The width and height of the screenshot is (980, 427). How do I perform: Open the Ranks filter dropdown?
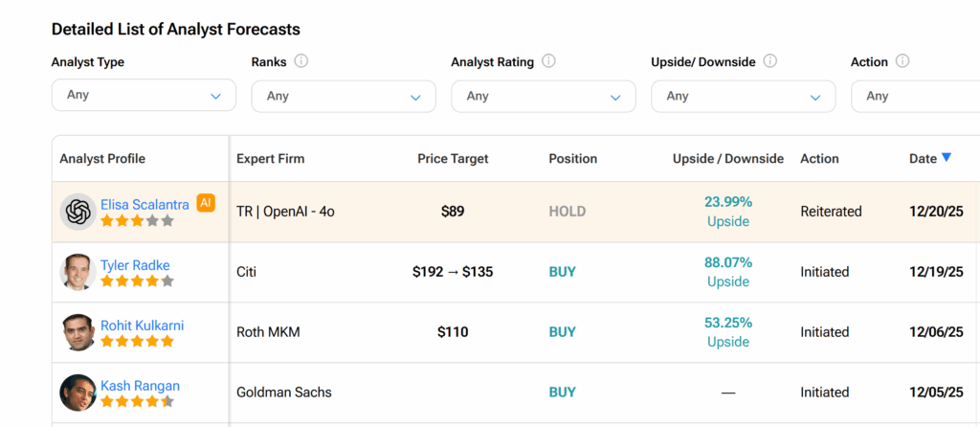343,96
